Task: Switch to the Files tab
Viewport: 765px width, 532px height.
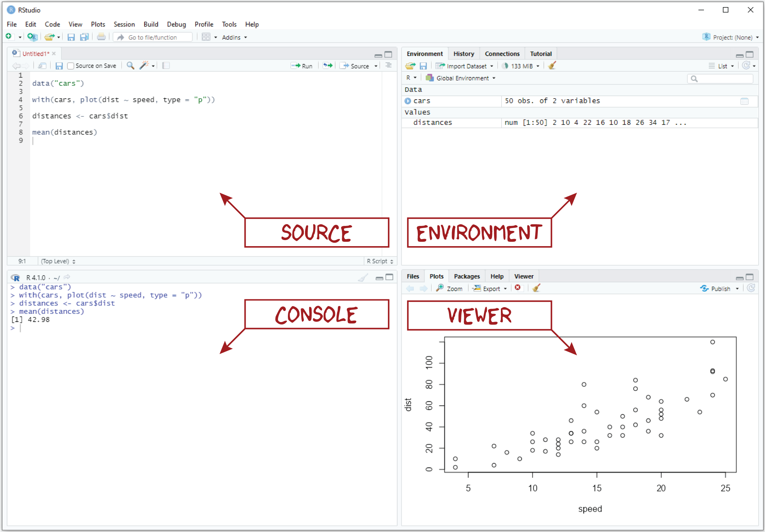Action: [412, 276]
